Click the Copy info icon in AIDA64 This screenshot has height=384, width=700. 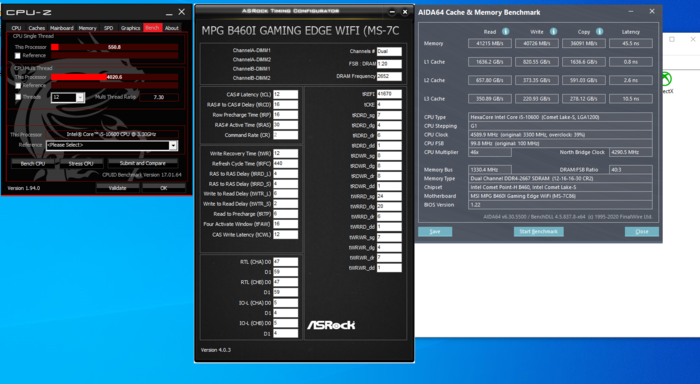(x=600, y=32)
